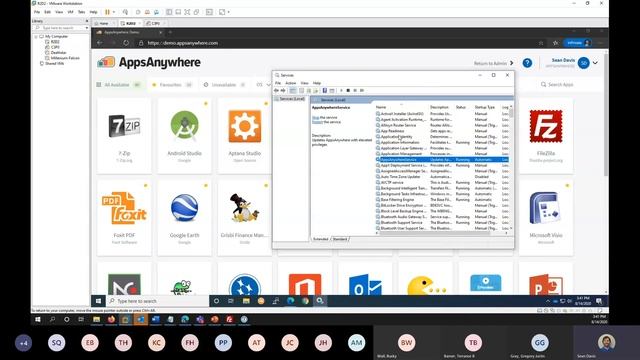The image size is (640, 360).
Task: Click Chrome icon in guest taskbar
Action: pyautogui.click(x=305, y=301)
